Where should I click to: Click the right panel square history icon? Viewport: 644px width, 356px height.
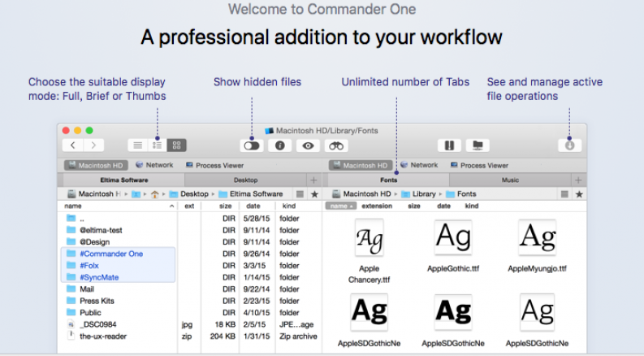tap(564, 194)
